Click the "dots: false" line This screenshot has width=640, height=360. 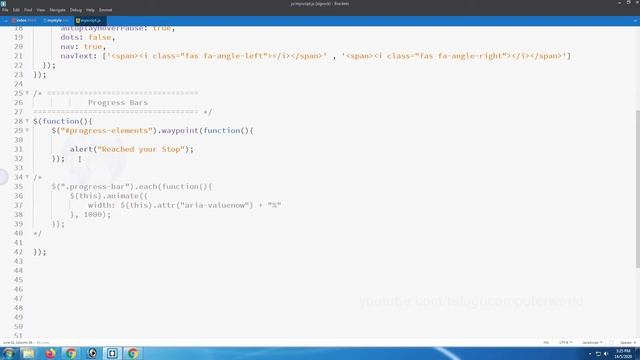pyautogui.click(x=88, y=37)
